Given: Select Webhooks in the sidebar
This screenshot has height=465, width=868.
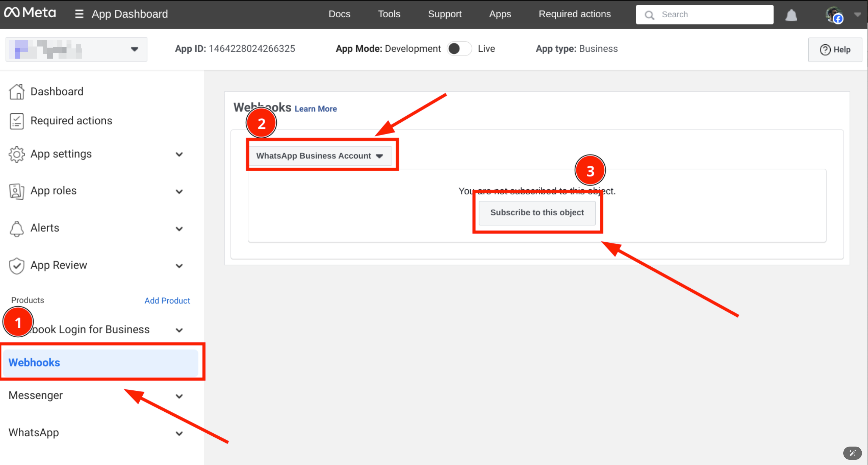Looking at the screenshot, I should pos(100,363).
